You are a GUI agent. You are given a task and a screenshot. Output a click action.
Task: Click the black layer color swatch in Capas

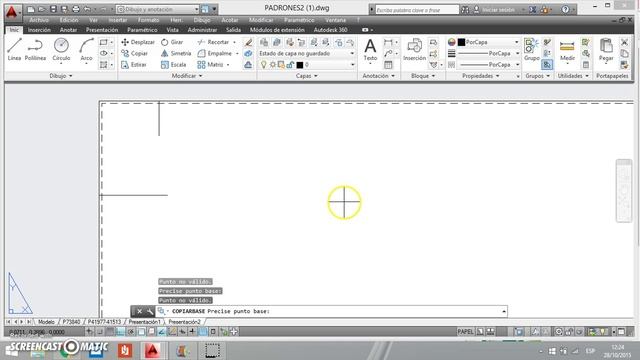[300, 64]
